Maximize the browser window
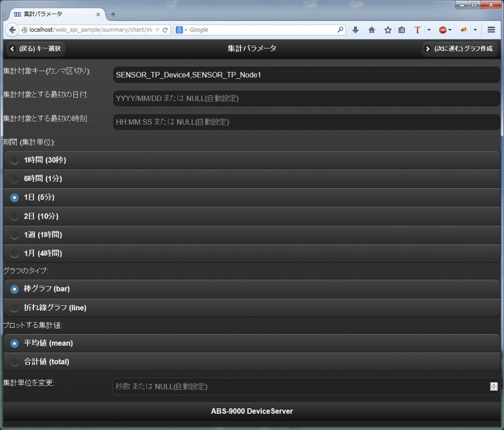 474,4
